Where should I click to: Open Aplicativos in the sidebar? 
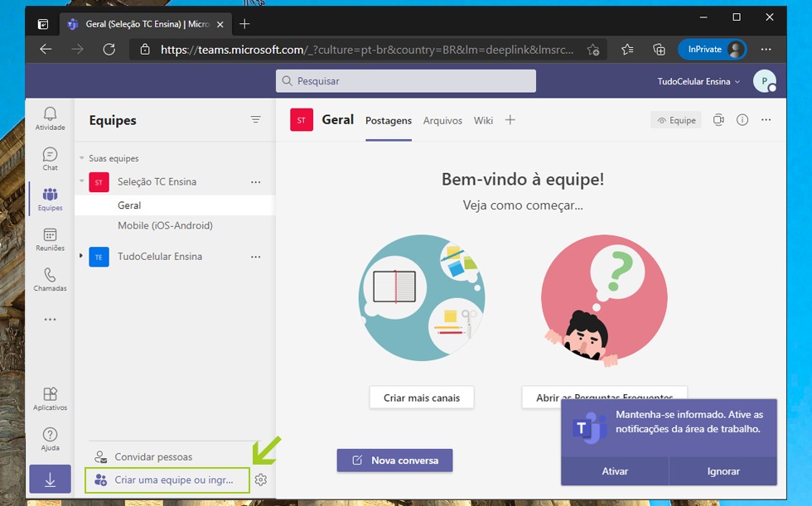[50, 398]
